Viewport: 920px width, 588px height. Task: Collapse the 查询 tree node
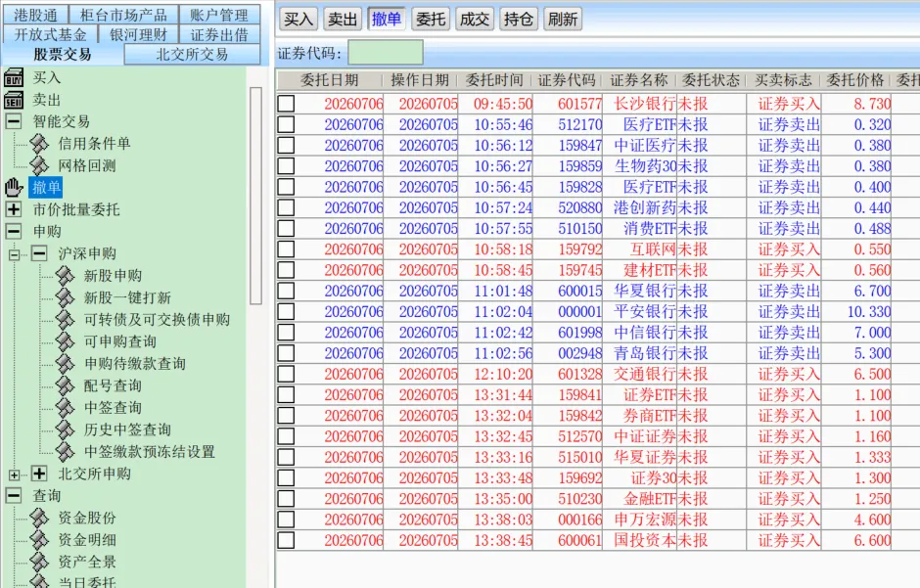click(x=14, y=495)
